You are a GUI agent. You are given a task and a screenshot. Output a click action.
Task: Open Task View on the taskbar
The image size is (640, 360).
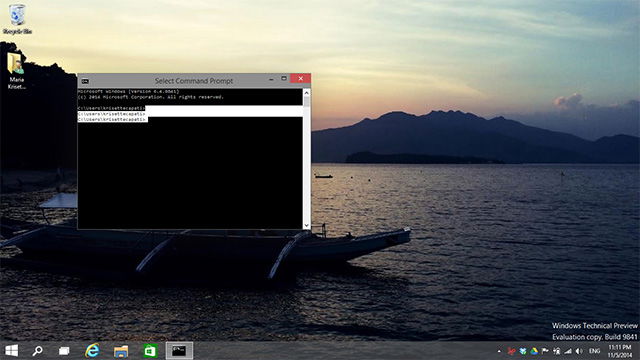(64, 351)
